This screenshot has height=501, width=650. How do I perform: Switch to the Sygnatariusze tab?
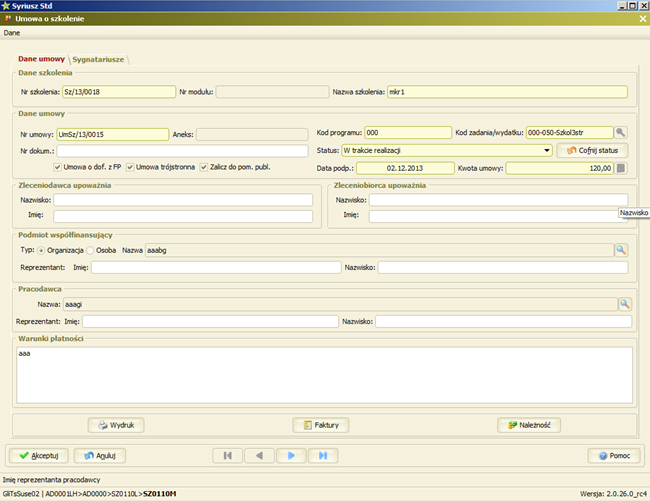click(98, 59)
